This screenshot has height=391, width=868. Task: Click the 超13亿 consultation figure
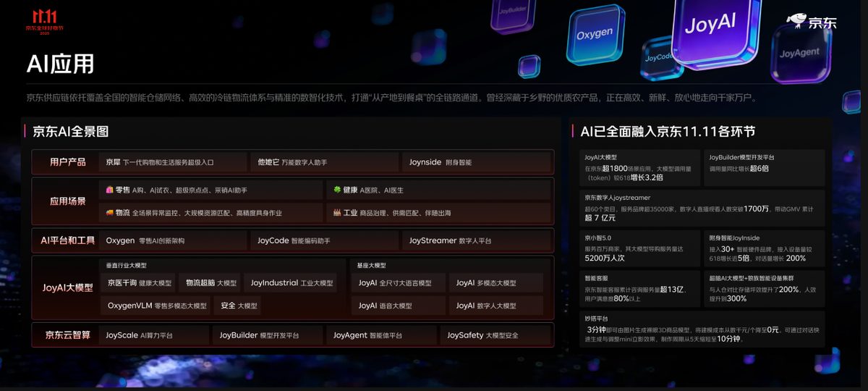(671, 289)
